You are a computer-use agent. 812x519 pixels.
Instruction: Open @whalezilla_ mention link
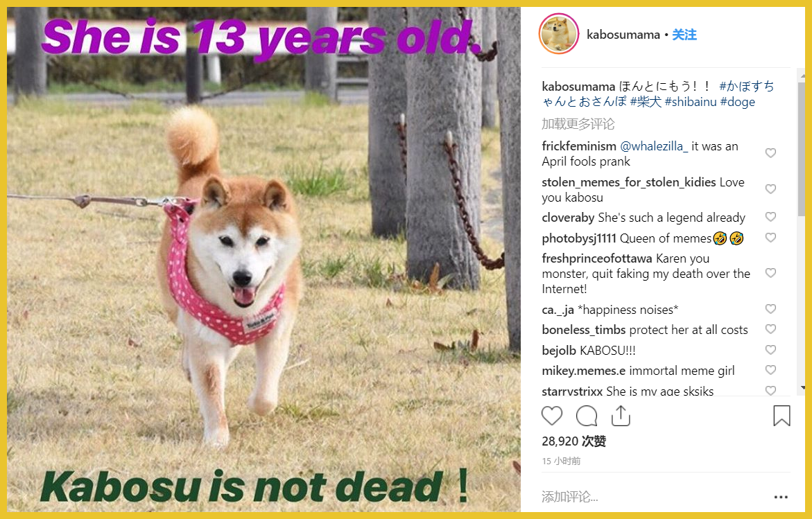654,146
